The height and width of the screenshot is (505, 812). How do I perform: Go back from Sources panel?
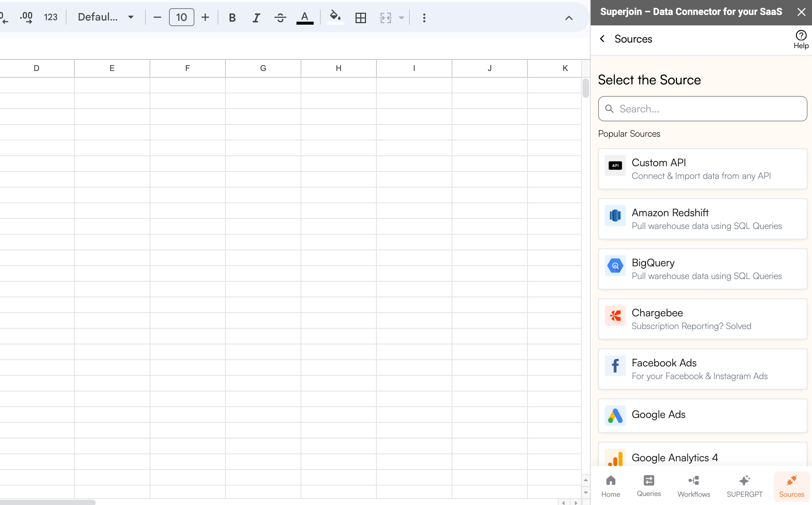602,39
